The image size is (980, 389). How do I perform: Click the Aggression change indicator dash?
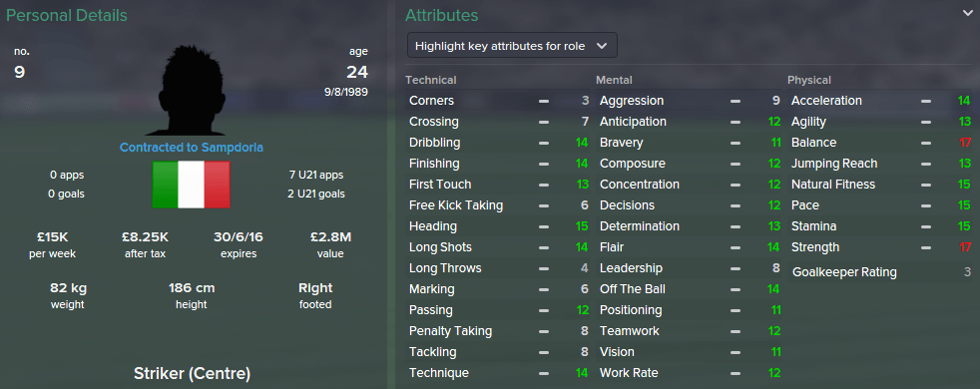click(735, 101)
